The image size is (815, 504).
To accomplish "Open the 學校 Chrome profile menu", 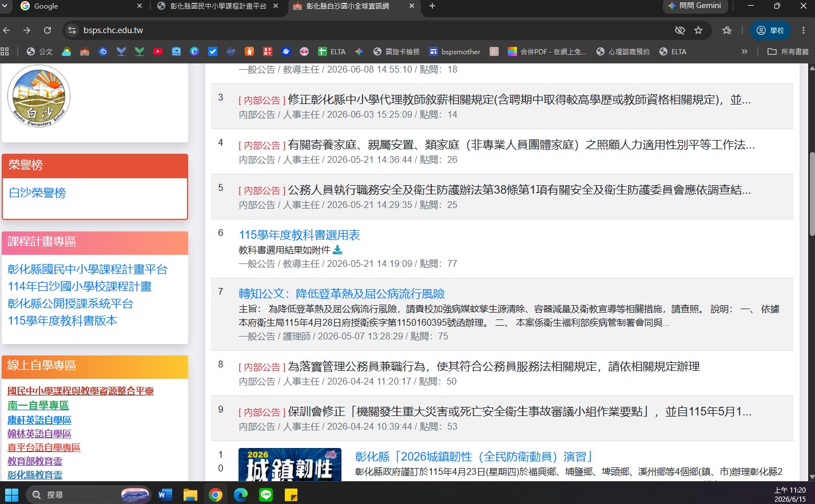I will (x=770, y=30).
